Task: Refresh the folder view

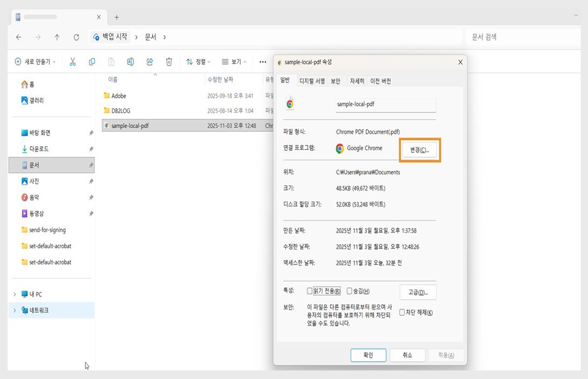Action: (77, 37)
